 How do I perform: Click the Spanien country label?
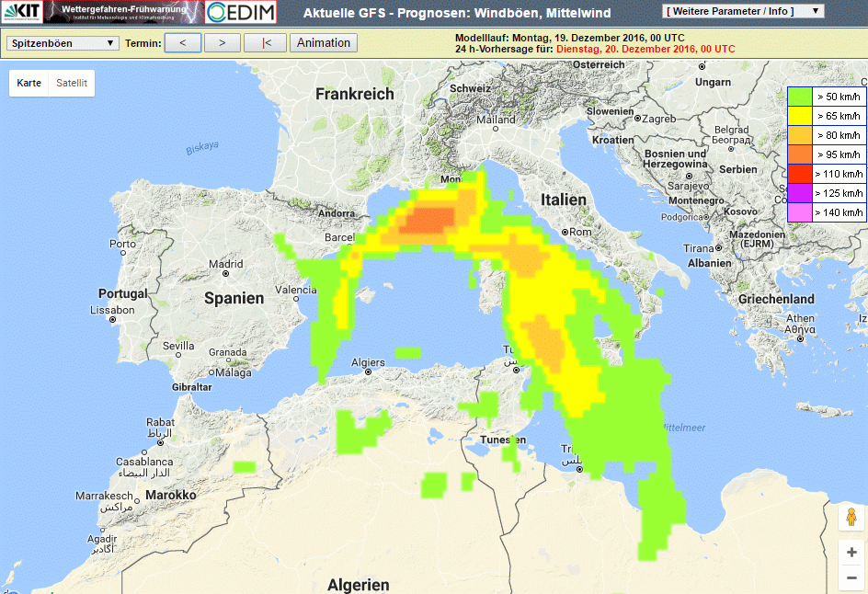[x=234, y=299]
